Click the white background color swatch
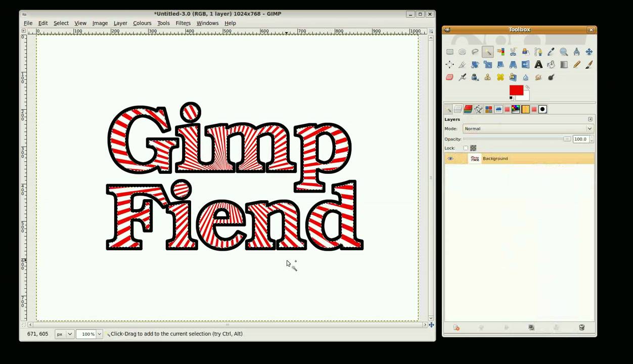633x364 pixels. tap(526, 97)
